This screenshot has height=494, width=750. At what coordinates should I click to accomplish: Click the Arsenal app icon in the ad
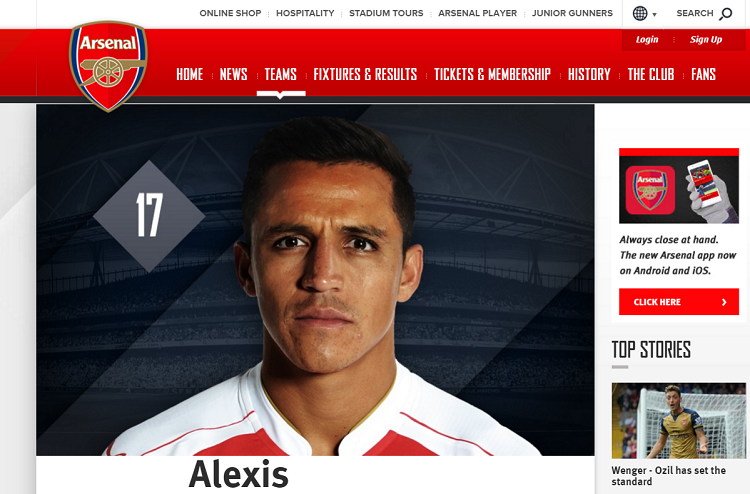[650, 190]
